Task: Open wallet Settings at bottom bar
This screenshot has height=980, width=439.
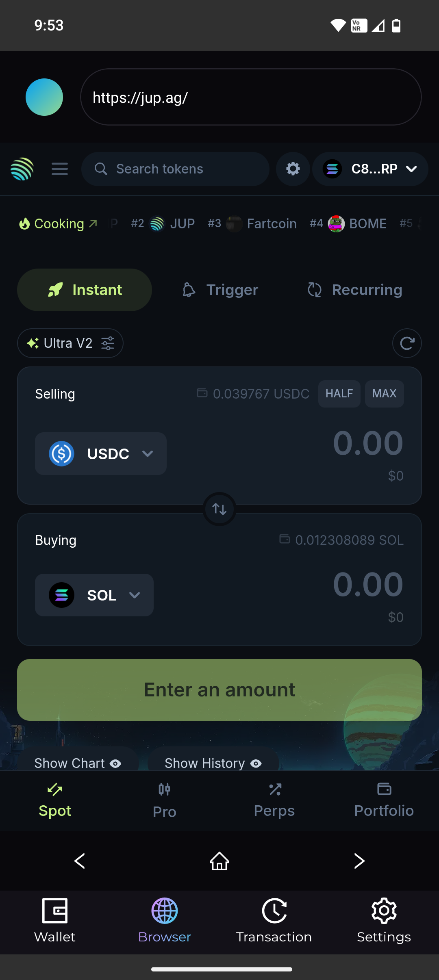Action: 384,920
